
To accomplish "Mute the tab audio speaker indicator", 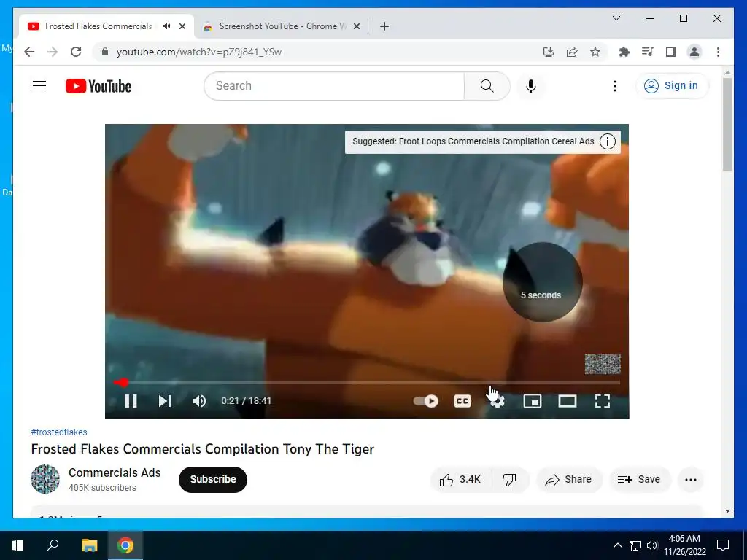I will 167,26.
